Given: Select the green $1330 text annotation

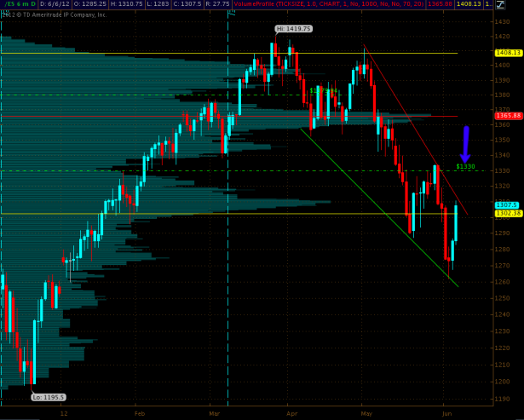Looking at the screenshot, I should tap(465, 166).
